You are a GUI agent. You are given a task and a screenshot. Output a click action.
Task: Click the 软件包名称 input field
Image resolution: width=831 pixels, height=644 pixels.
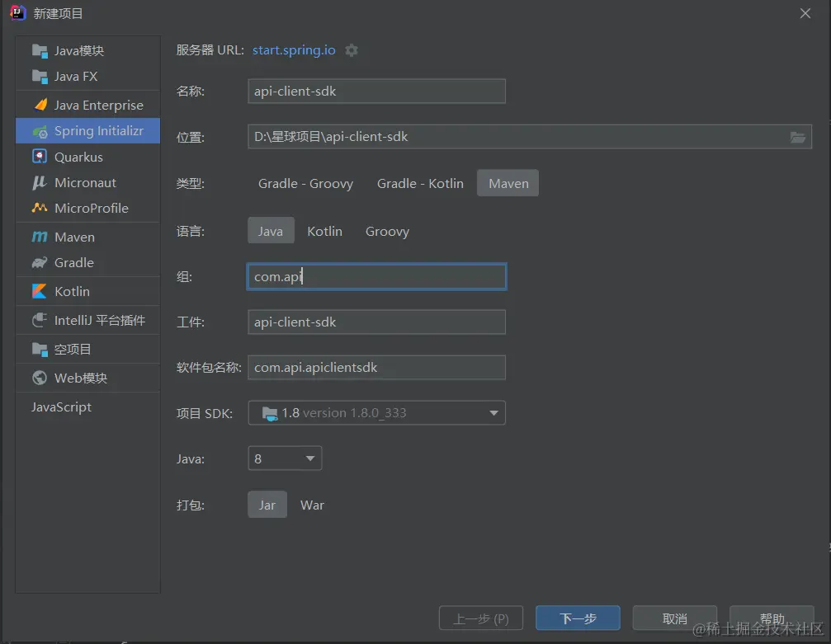377,368
